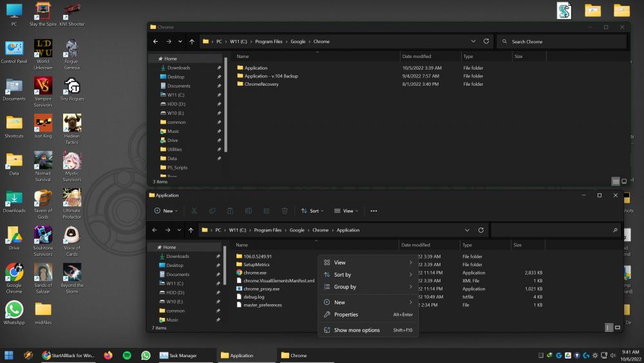Click the Refresh icon in the Application window
The width and height of the screenshot is (644, 363).
point(480,230)
